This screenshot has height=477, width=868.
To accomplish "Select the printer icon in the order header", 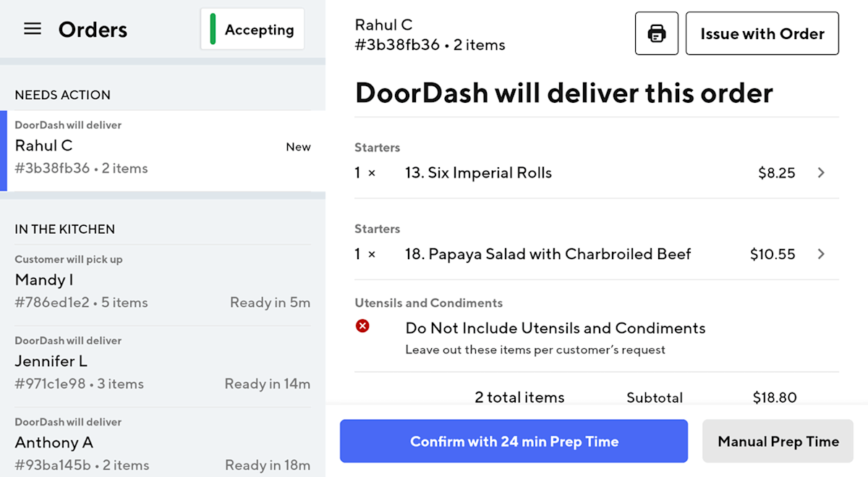I will tap(657, 33).
